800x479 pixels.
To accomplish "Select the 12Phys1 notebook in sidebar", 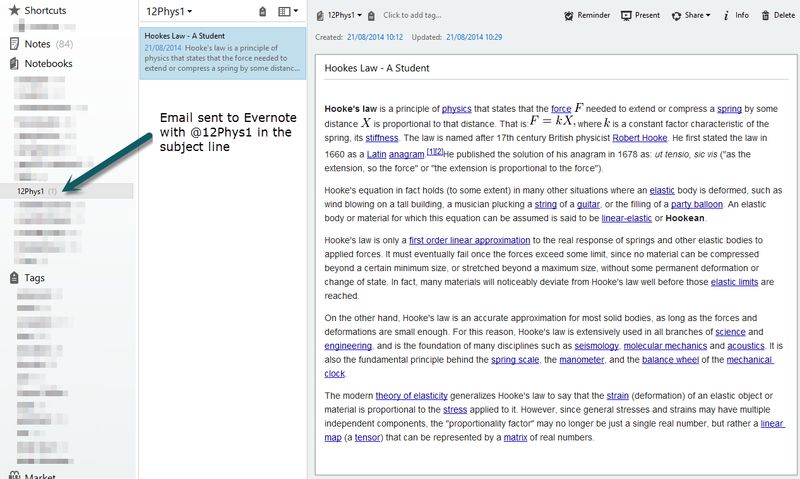I will coord(30,190).
